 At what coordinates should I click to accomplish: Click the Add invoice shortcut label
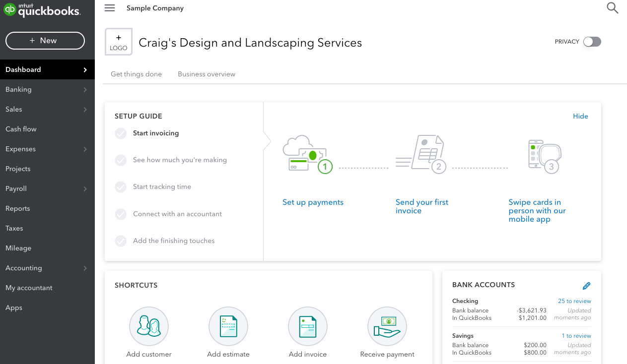pos(308,355)
